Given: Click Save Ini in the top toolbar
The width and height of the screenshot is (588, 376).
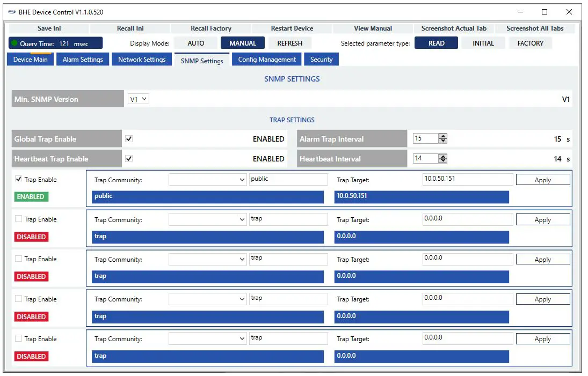Looking at the screenshot, I should 49,28.
